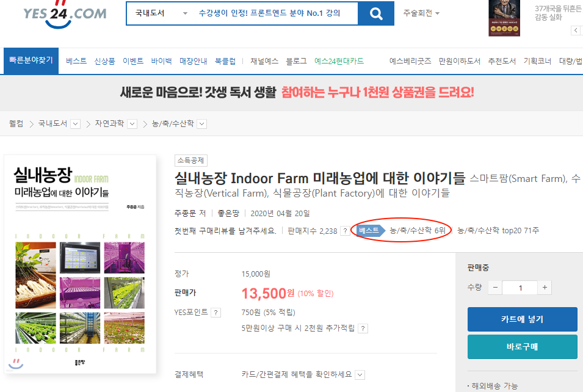Increase quantity with plus button
The width and height of the screenshot is (583, 392).
pyautogui.click(x=545, y=288)
